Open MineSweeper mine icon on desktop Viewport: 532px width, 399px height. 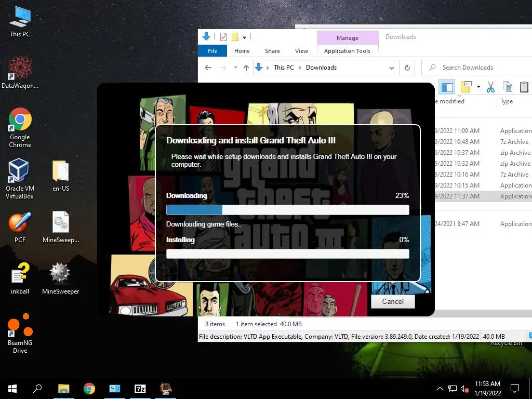click(60, 278)
